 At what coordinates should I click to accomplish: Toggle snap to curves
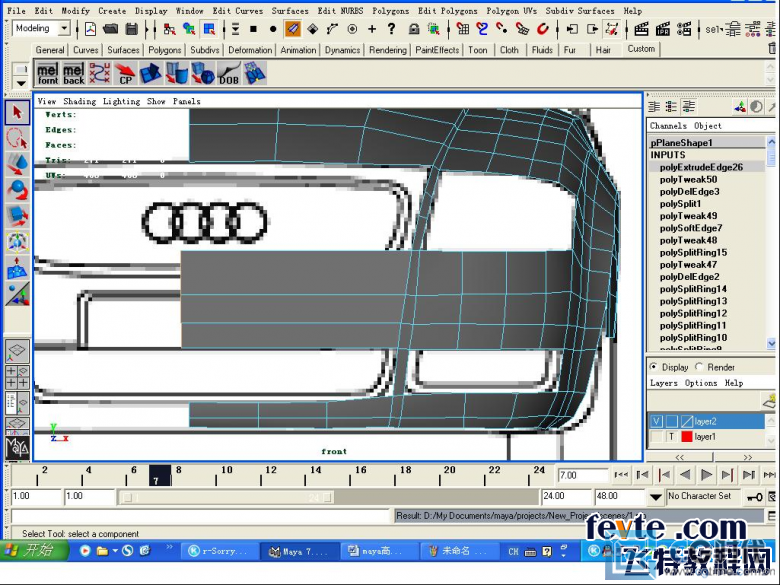[x=482, y=29]
